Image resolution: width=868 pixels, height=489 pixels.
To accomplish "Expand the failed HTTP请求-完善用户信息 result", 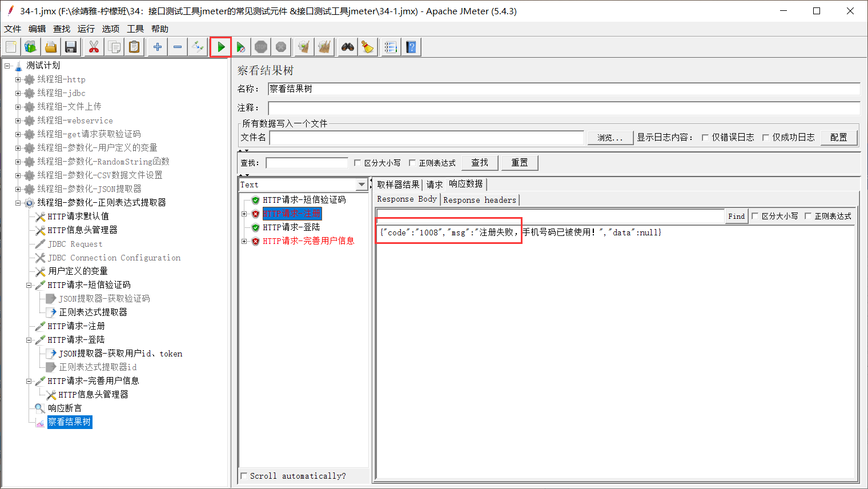I will coord(244,241).
